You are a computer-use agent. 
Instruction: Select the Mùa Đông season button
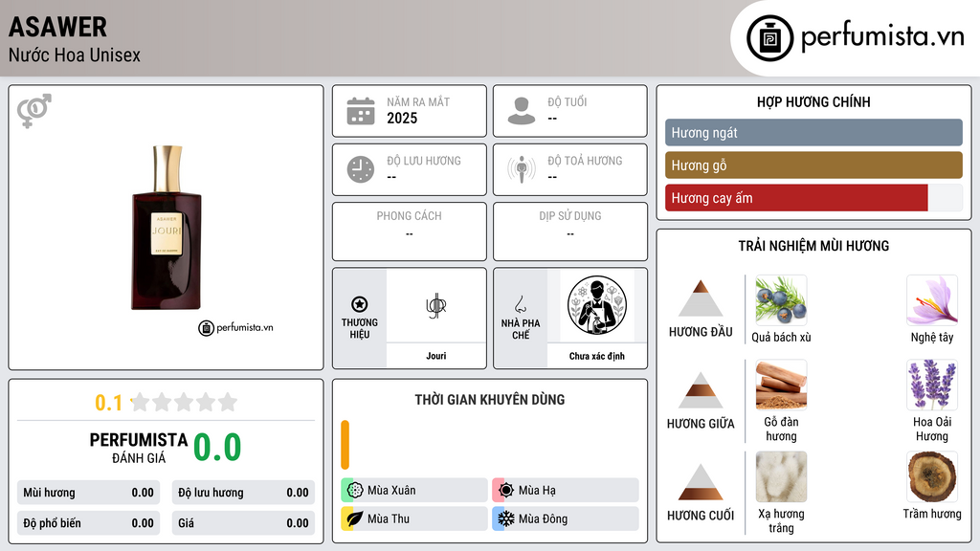566,518
